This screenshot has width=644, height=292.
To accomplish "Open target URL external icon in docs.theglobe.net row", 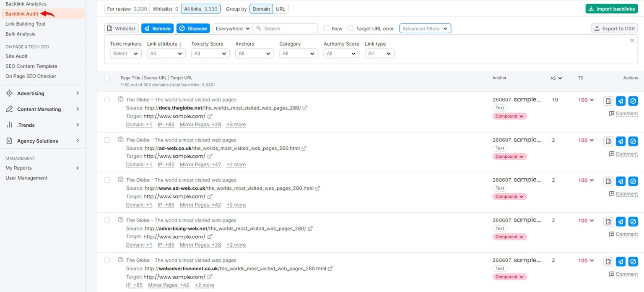I will point(210,116).
